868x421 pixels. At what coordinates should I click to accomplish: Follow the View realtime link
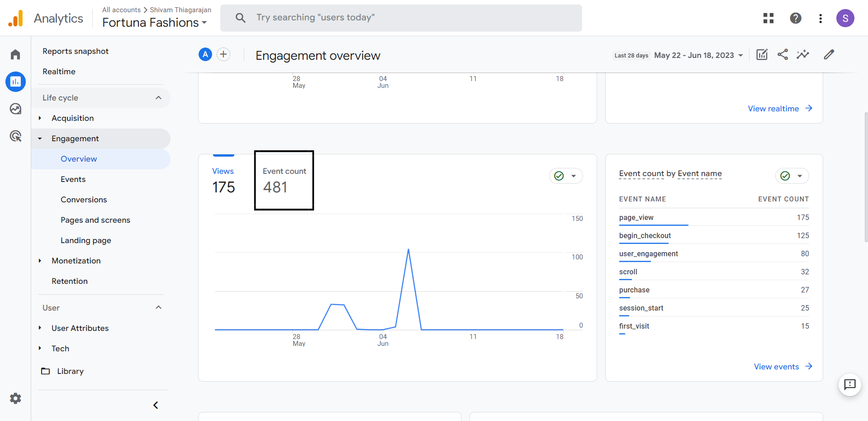pos(774,109)
